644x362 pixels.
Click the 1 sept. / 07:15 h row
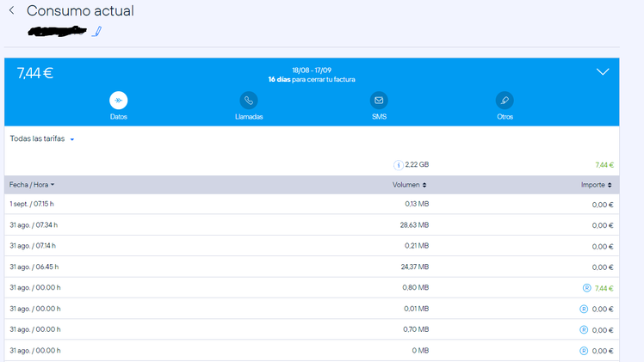coord(34,205)
